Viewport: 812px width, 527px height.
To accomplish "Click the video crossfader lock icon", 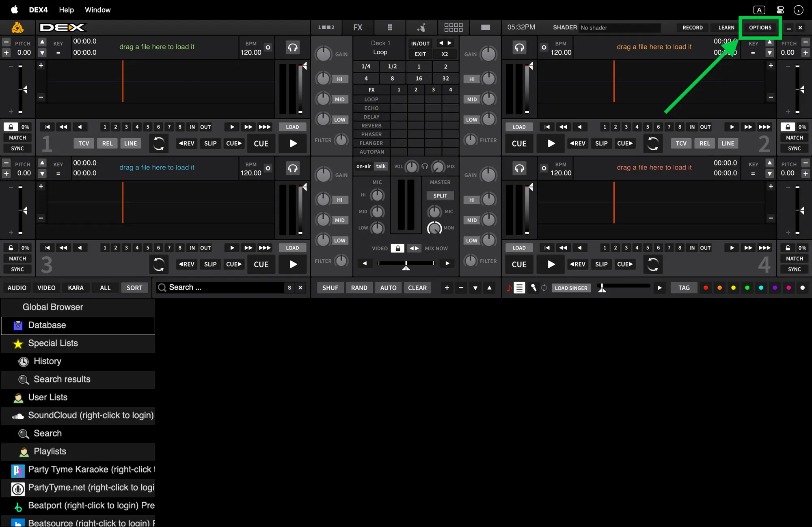I will pyautogui.click(x=397, y=248).
